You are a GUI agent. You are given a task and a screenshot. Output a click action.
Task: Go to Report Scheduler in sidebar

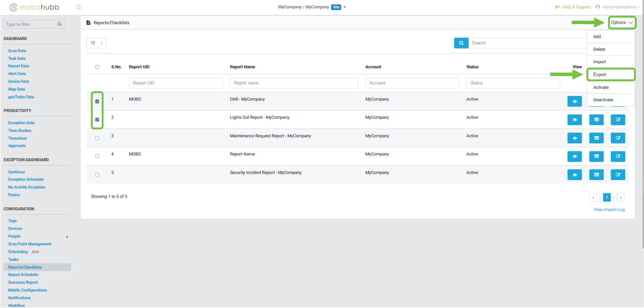[23, 275]
